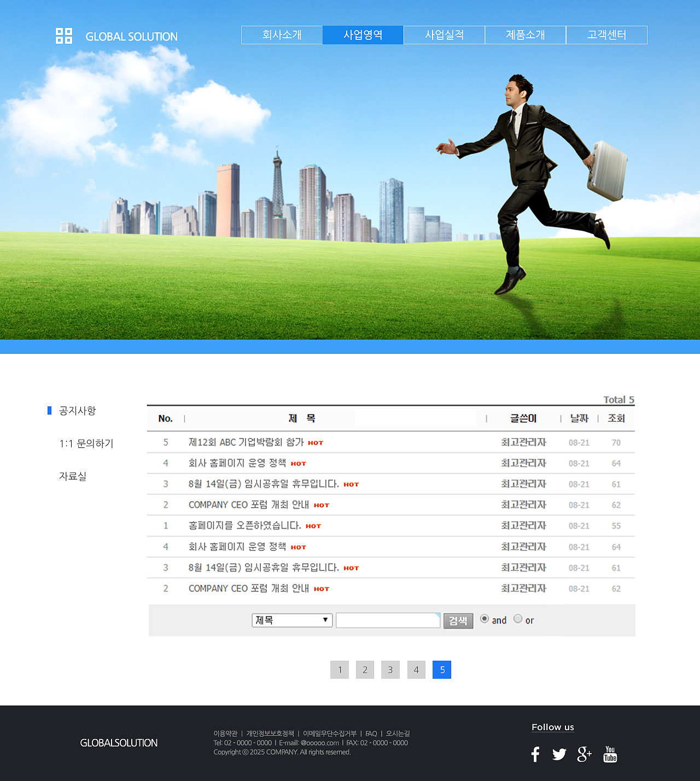Image resolution: width=700 pixels, height=781 pixels.
Task: Go to pagination page 3
Action: pyautogui.click(x=390, y=669)
